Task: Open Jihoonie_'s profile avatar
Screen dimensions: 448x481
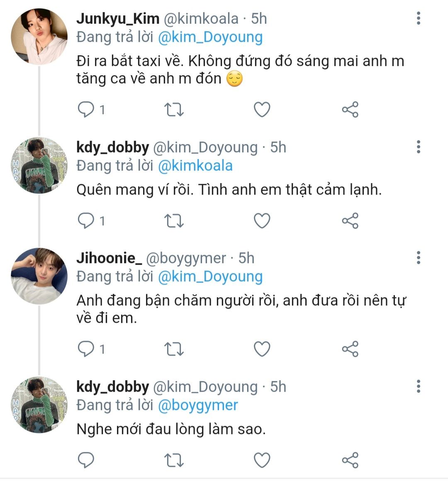Action: tap(39, 276)
